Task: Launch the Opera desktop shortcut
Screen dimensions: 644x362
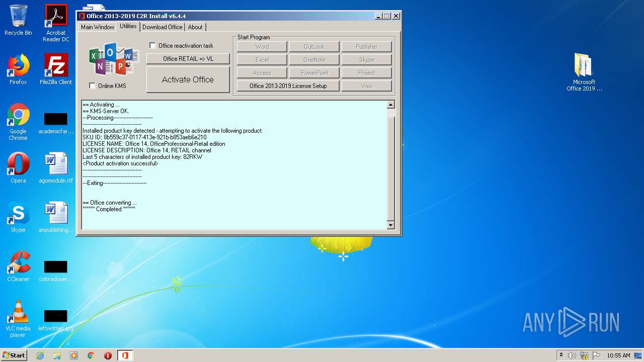Action: pos(18,168)
